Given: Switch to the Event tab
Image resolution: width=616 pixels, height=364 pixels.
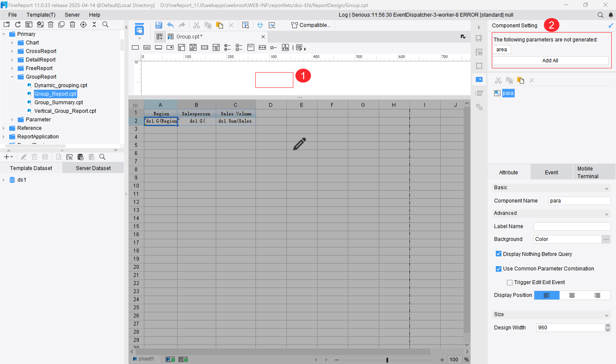Looking at the screenshot, I should pyautogui.click(x=551, y=172).
